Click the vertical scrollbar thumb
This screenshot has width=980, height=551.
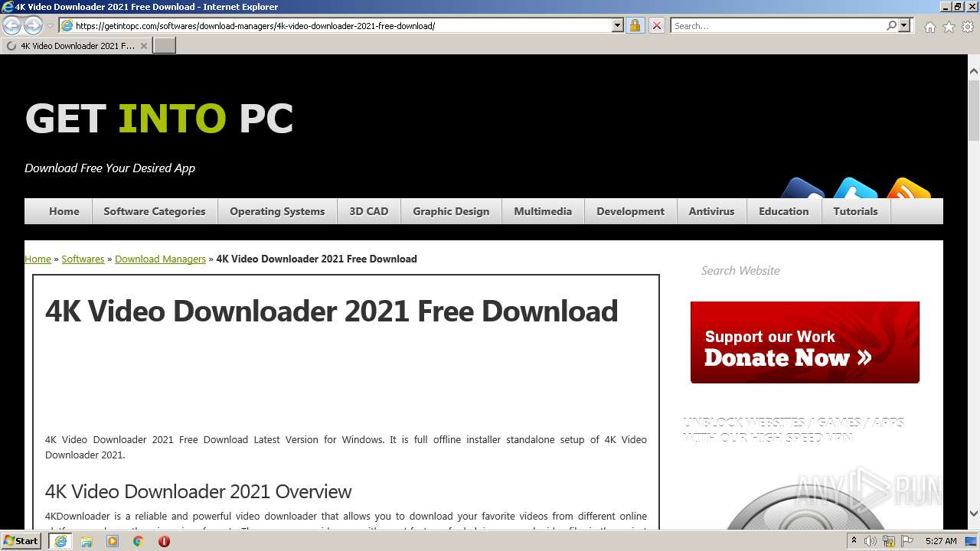pos(973,110)
